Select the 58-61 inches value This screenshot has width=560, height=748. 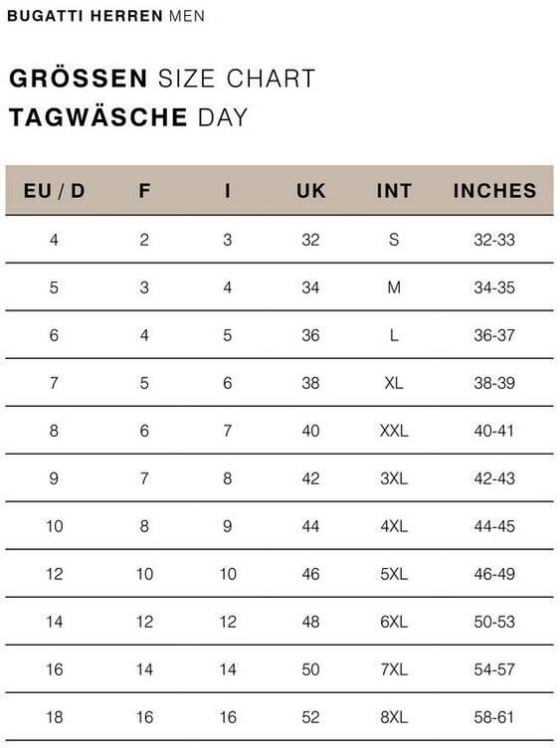[494, 717]
